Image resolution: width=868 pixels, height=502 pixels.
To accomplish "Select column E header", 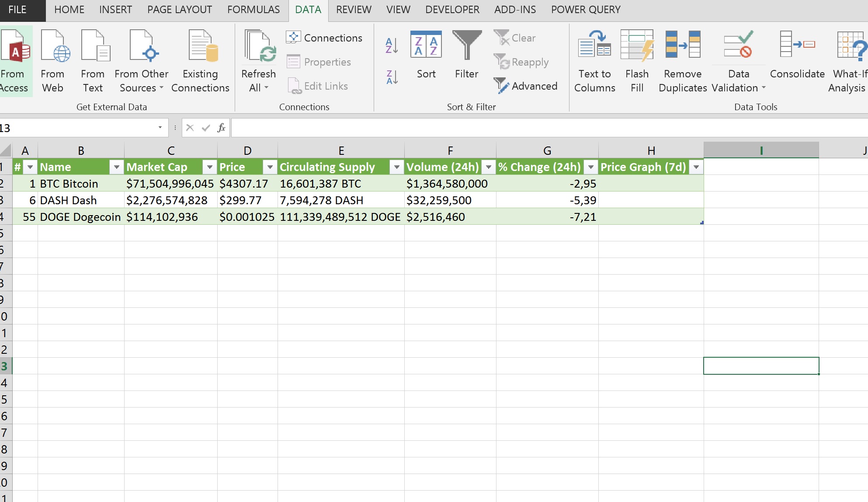I will [x=341, y=150].
